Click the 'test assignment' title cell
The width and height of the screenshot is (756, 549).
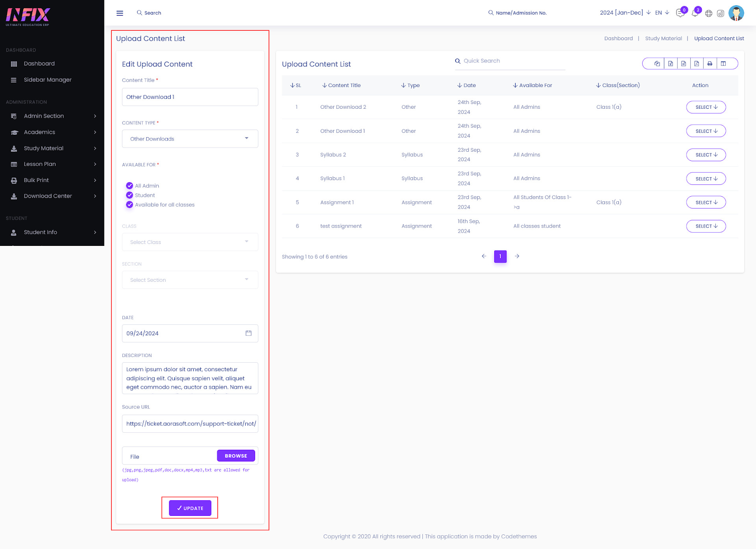(341, 227)
